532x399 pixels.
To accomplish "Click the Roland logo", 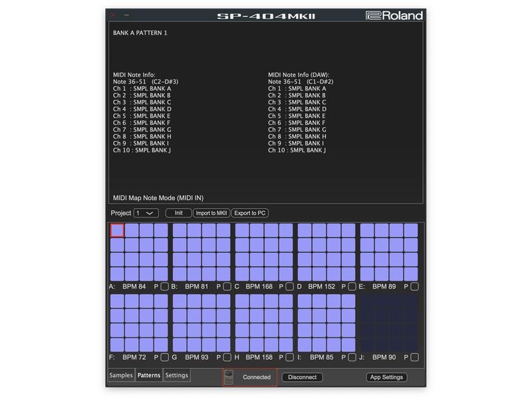I will pyautogui.click(x=394, y=15).
